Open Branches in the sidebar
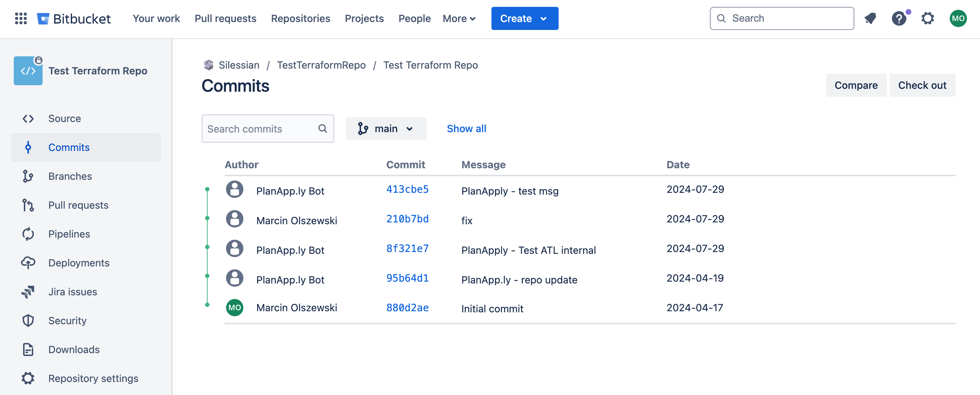Viewport: 980px width, 395px height. (x=70, y=176)
